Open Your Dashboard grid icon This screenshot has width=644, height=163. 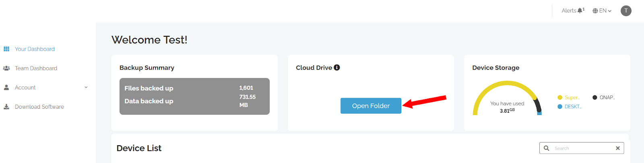6,49
